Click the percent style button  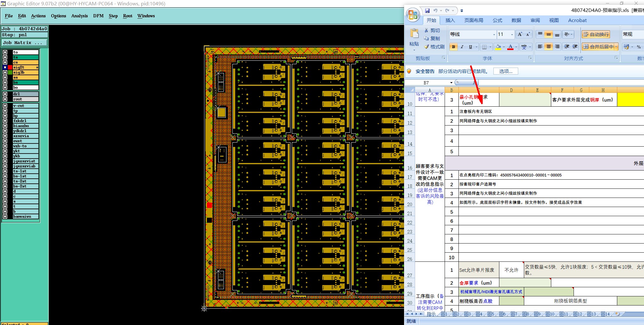(639, 47)
